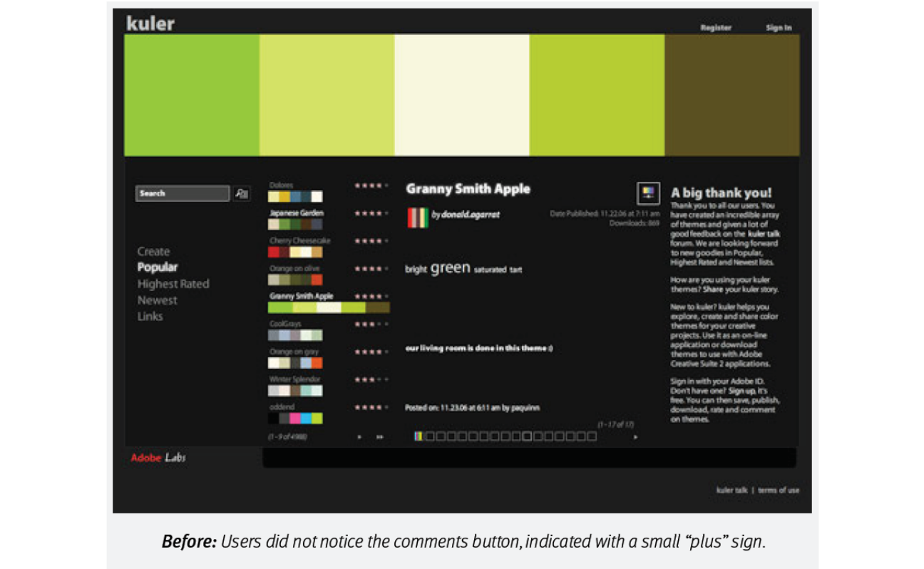Click donald.agarrat's striped avatar icon
This screenshot has height=569, width=924.
point(417,217)
